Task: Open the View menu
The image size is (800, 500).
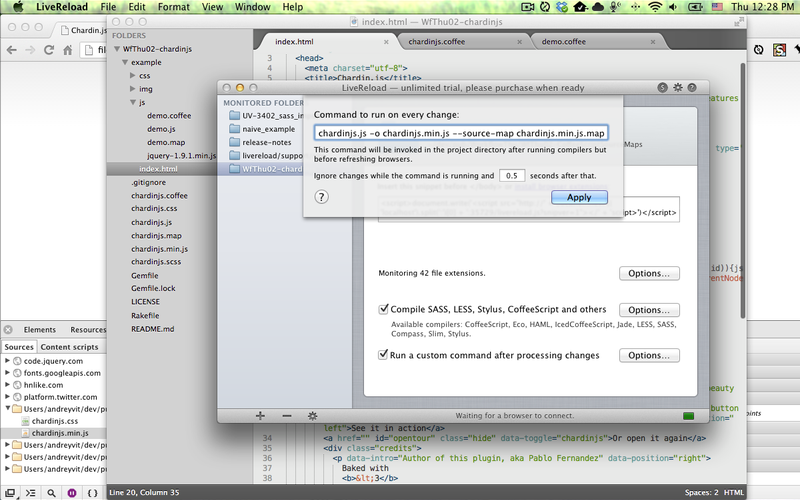Action: pos(212,7)
